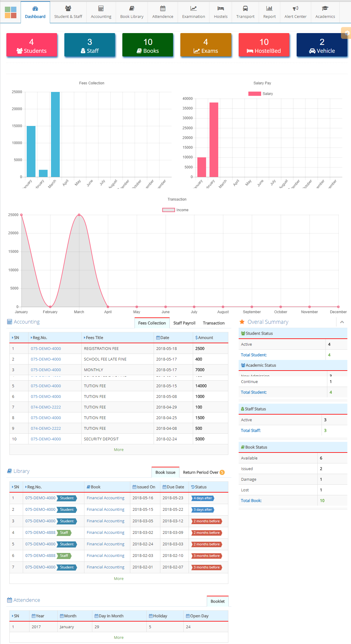
Task: Open settings gear on right edge
Action: [347, 33]
